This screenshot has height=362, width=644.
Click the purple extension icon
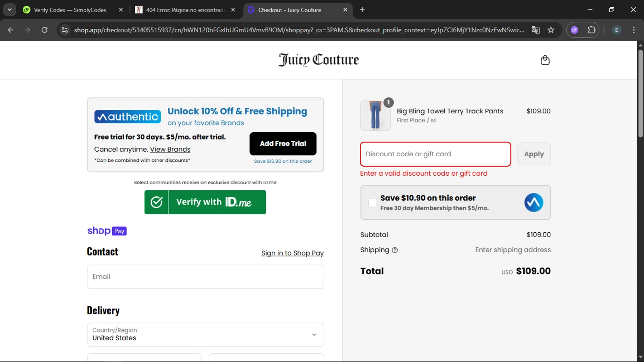click(x=574, y=30)
